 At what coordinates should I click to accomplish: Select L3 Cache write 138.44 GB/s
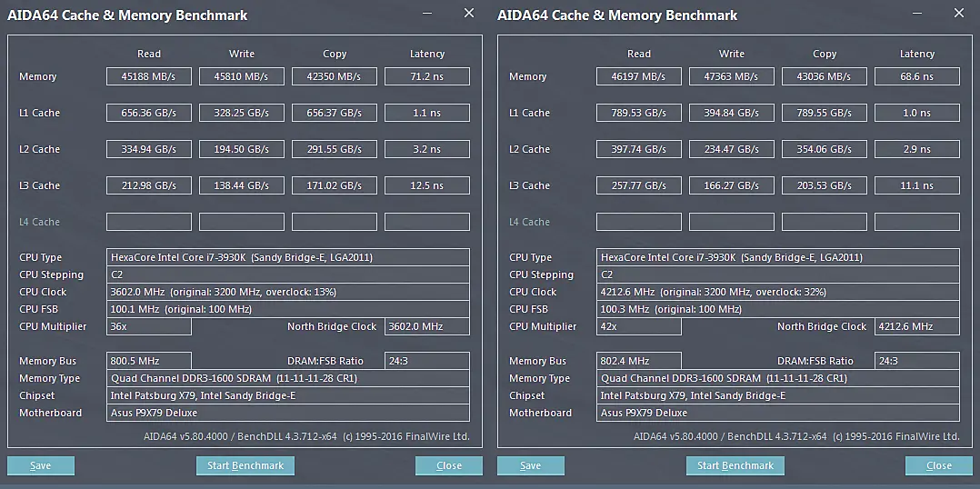[x=241, y=185]
